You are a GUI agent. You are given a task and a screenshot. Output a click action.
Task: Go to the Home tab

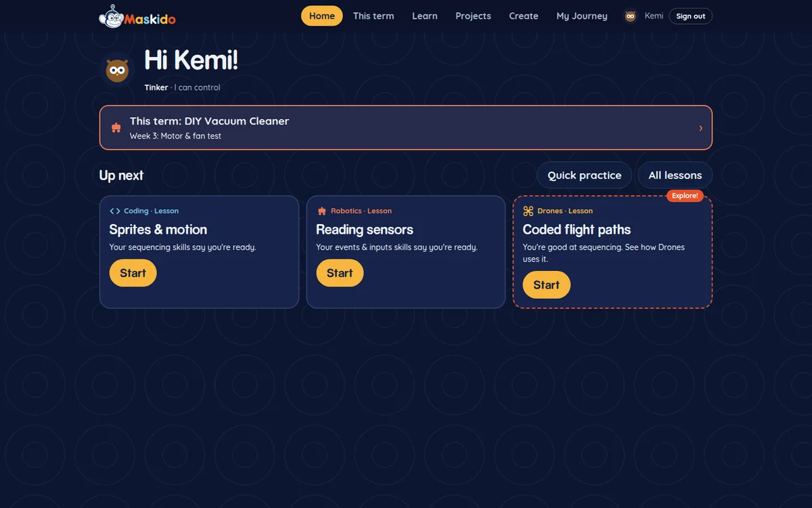322,16
